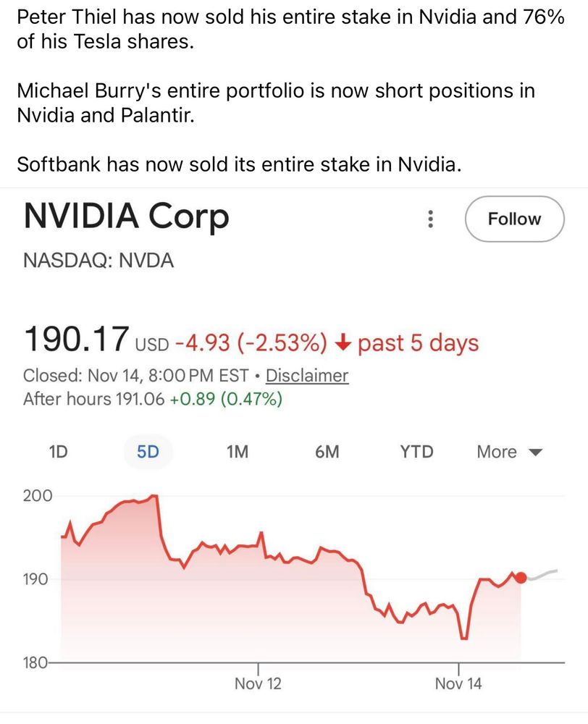Open the three-dot more options menu
The width and height of the screenshot is (588, 724).
click(x=431, y=219)
